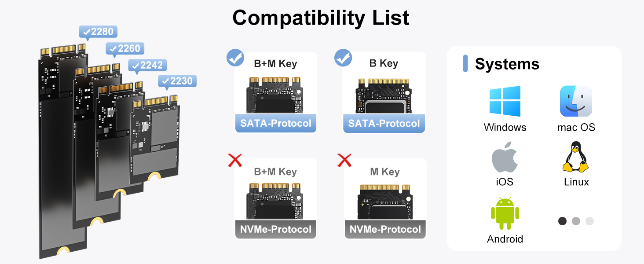Select the Android robot icon
The width and height of the screenshot is (644, 264).
(x=505, y=213)
